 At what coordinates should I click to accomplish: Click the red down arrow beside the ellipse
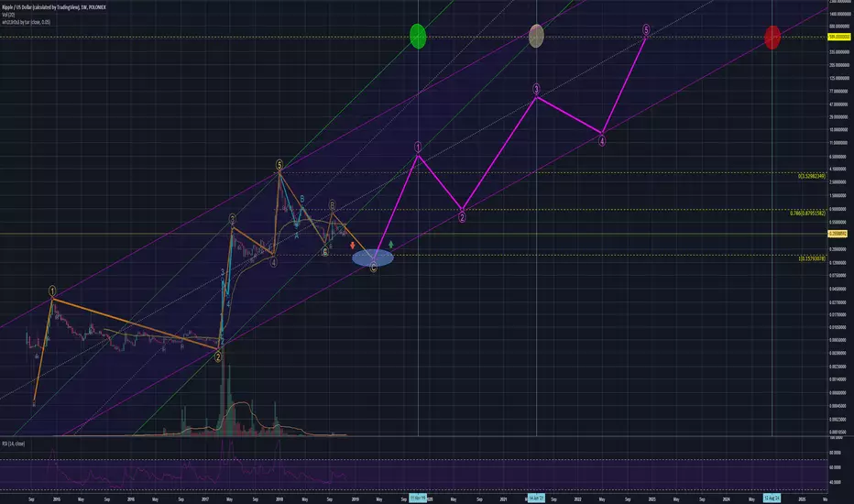click(353, 246)
